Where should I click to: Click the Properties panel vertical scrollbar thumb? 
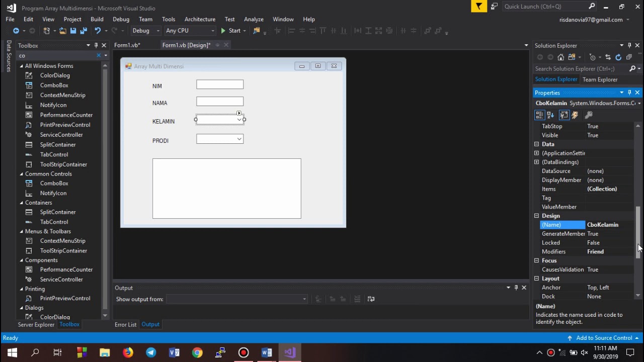point(638,232)
